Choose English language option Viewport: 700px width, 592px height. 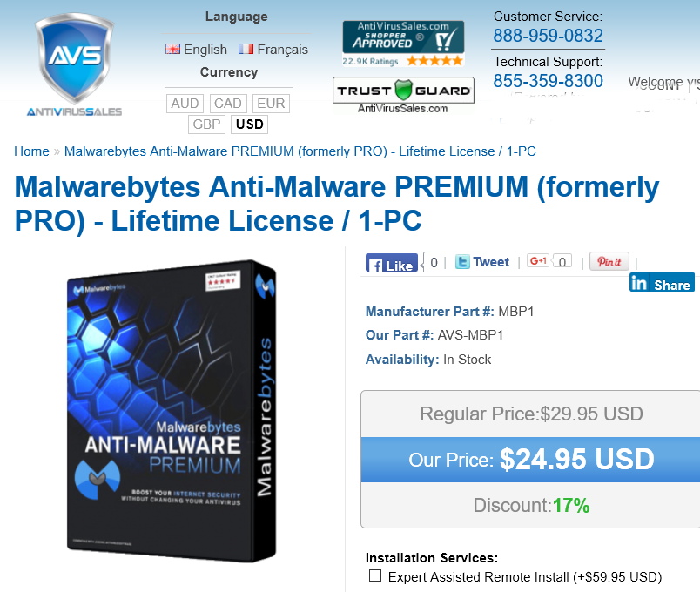pyautogui.click(x=196, y=49)
